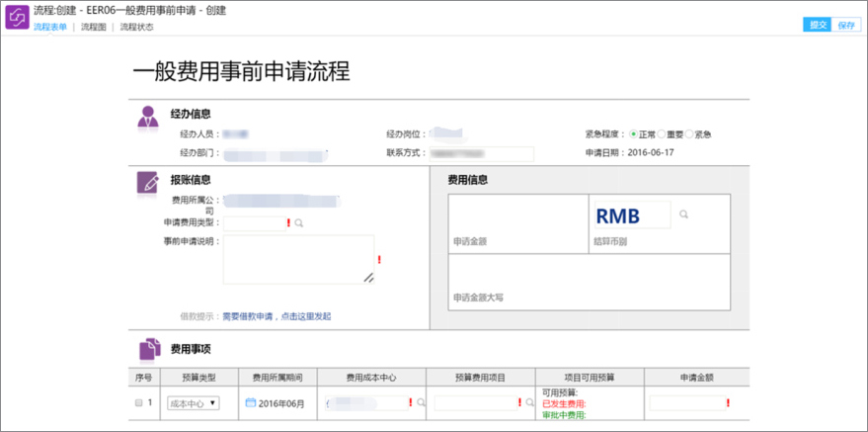Open calendar icon for 费用所属期间

[250, 403]
